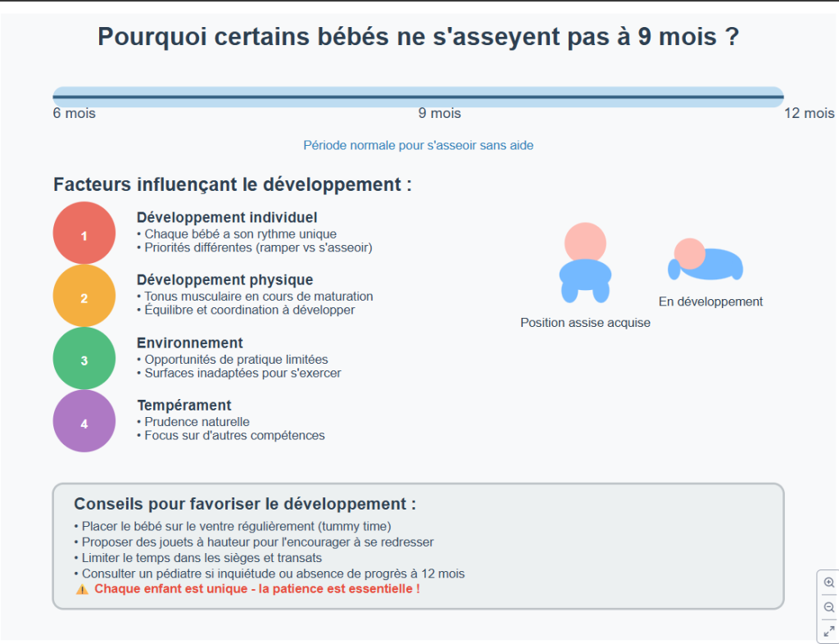Screen dimensions: 839x644
Task: Click the sitting baby illustration
Action: coord(585,264)
